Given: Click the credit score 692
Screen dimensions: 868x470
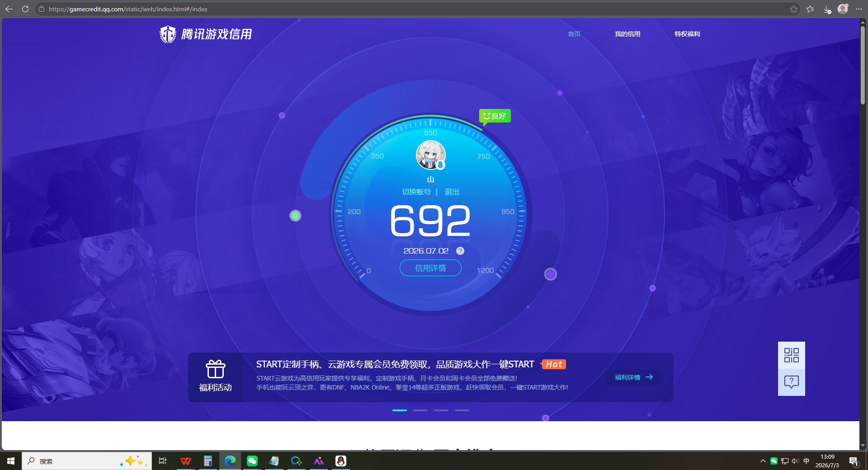Looking at the screenshot, I should [x=430, y=221].
